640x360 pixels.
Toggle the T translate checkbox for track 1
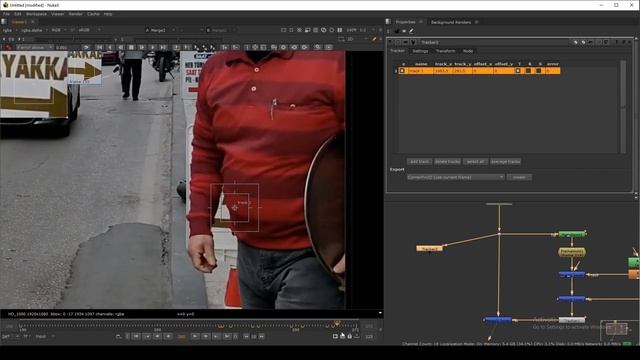[x=518, y=71]
